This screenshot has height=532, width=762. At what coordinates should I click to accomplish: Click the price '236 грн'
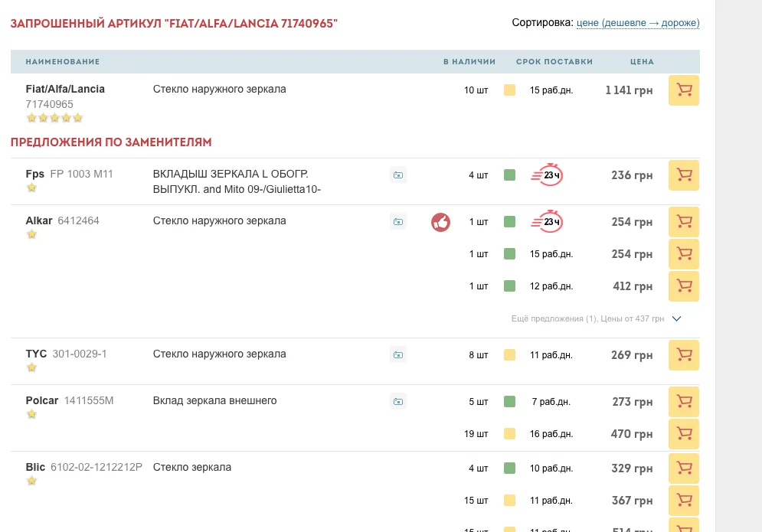pos(632,175)
